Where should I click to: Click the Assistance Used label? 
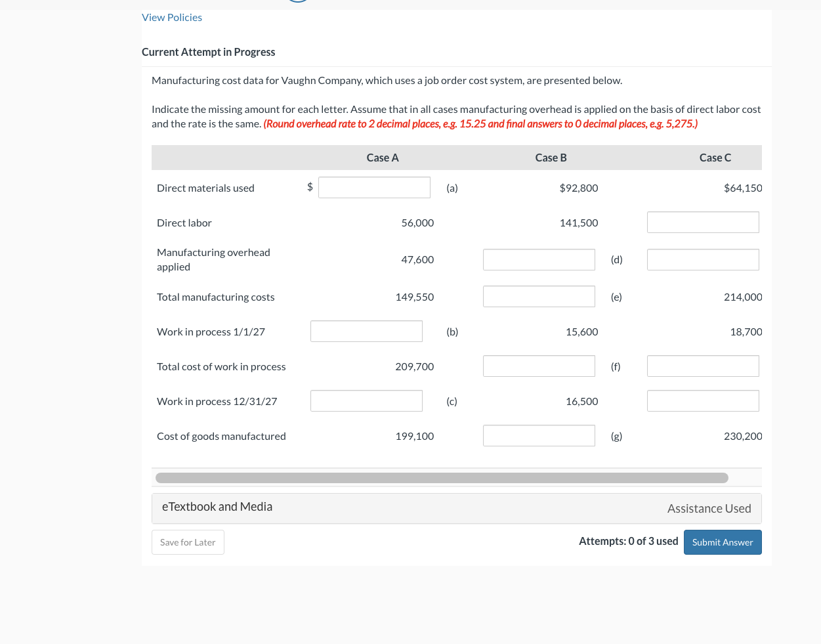[x=709, y=509]
